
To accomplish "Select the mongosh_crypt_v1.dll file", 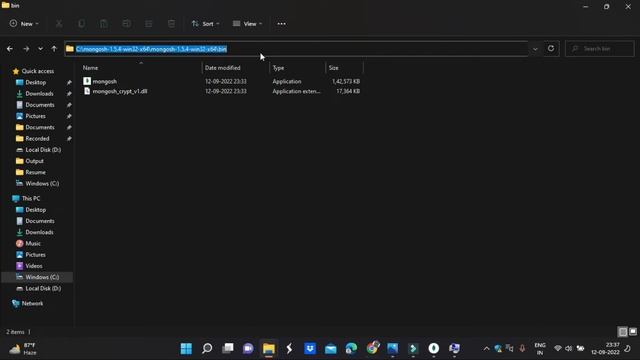I will [x=120, y=91].
